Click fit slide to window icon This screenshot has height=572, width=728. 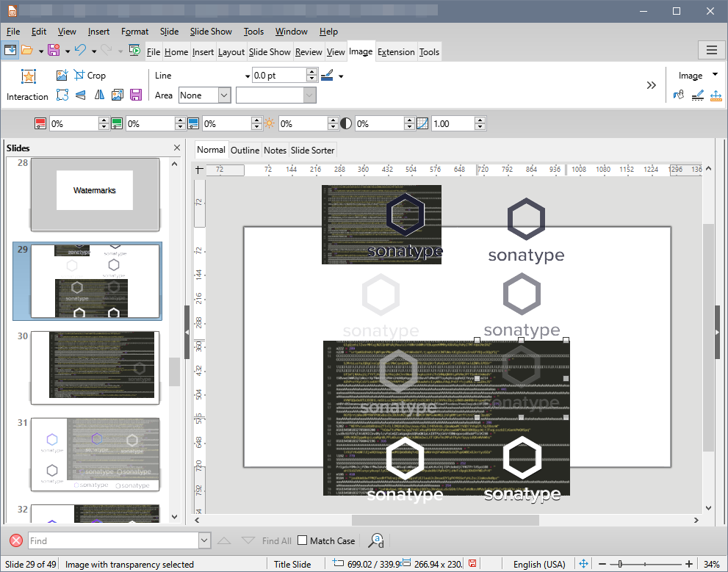(584, 564)
